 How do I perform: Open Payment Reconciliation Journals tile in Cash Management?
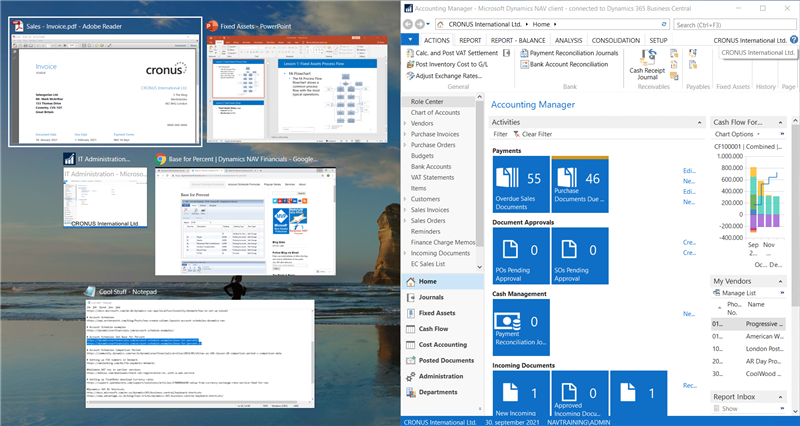[x=521, y=327]
